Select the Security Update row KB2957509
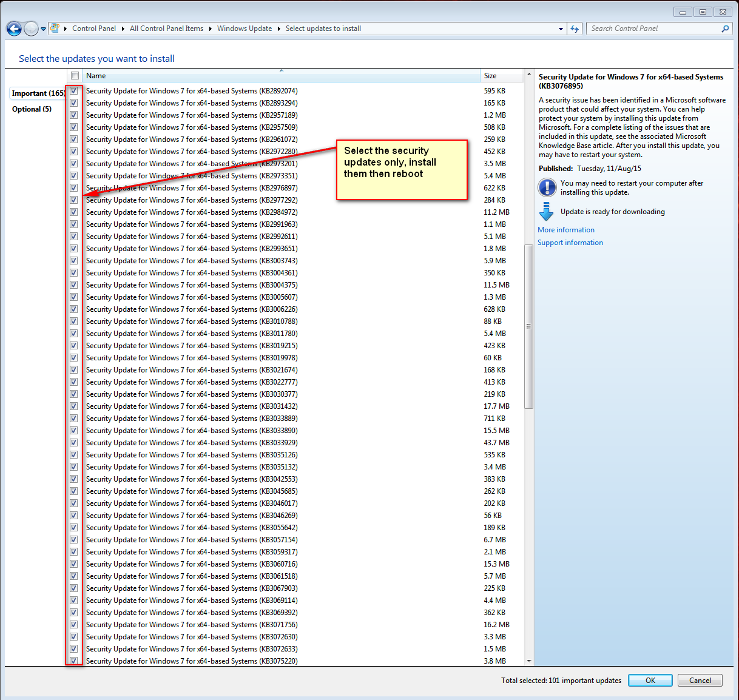The image size is (739, 700). tap(296, 127)
